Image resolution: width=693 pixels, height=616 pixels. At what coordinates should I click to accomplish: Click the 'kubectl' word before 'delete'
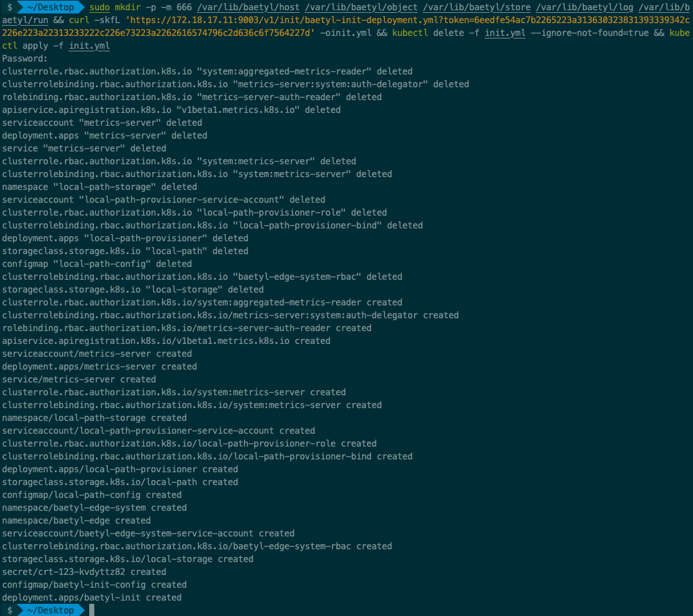tap(409, 33)
